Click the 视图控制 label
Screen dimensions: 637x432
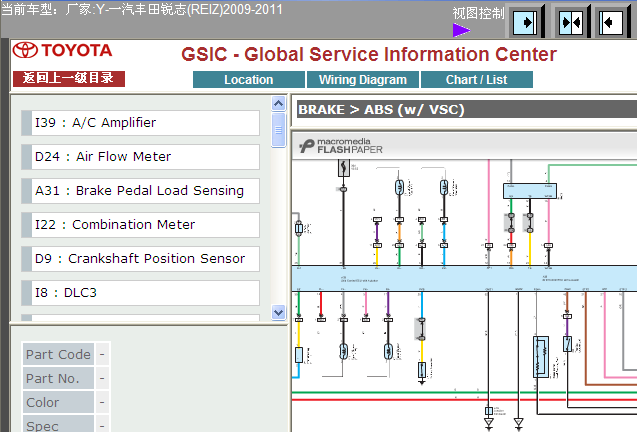(478, 13)
